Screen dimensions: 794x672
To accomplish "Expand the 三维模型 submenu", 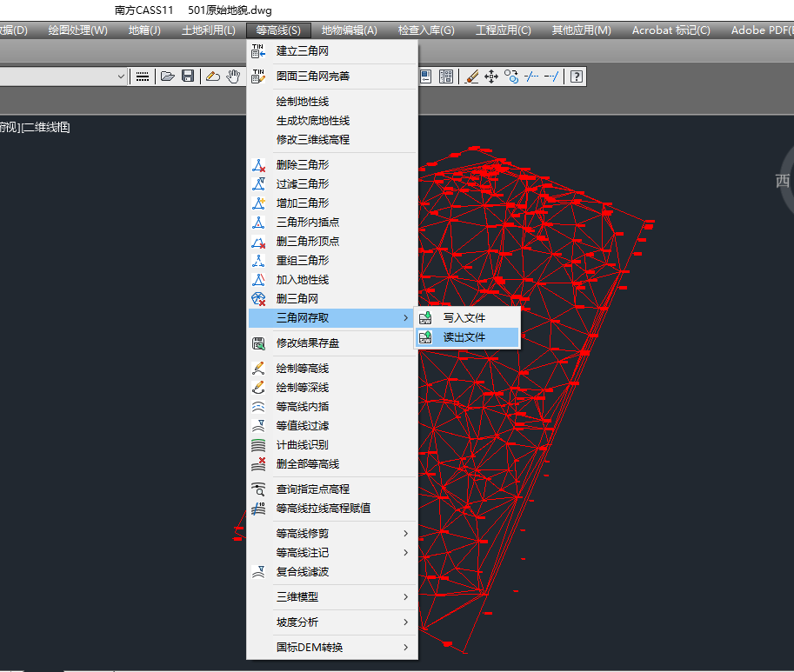I will 331,597.
